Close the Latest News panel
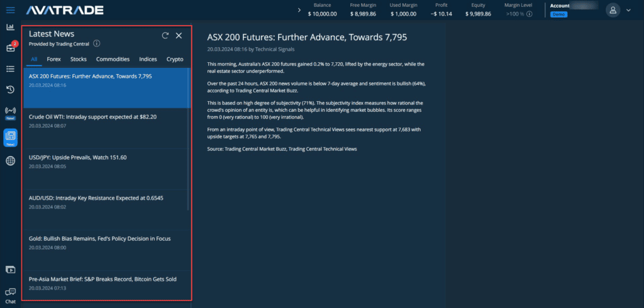This screenshot has height=308, width=644. click(x=179, y=36)
